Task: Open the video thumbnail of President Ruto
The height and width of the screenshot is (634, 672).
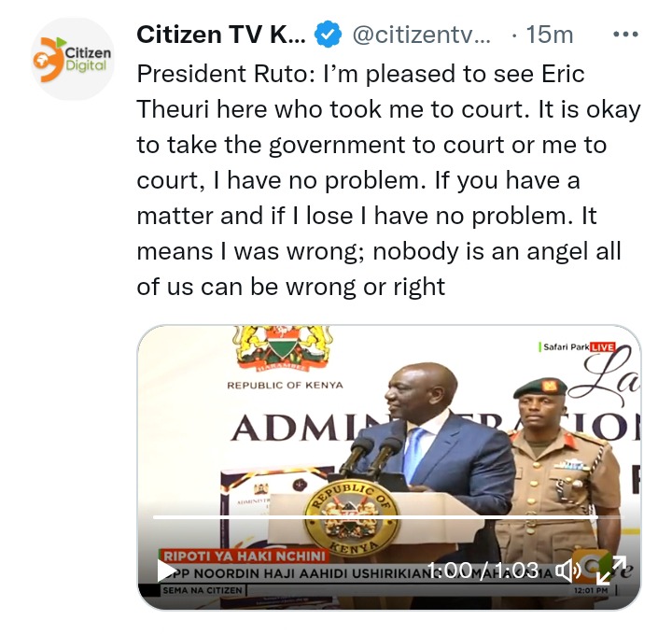Action: tap(388, 467)
